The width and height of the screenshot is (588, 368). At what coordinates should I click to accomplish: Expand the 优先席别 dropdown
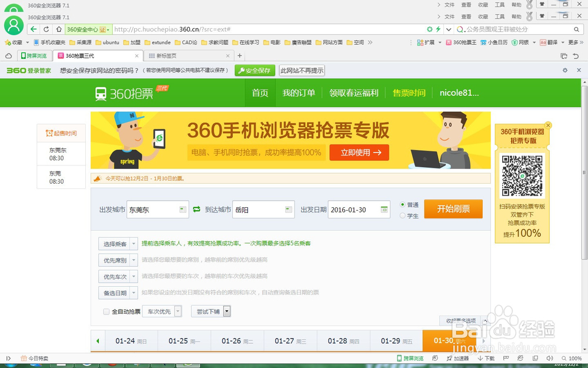click(x=118, y=260)
